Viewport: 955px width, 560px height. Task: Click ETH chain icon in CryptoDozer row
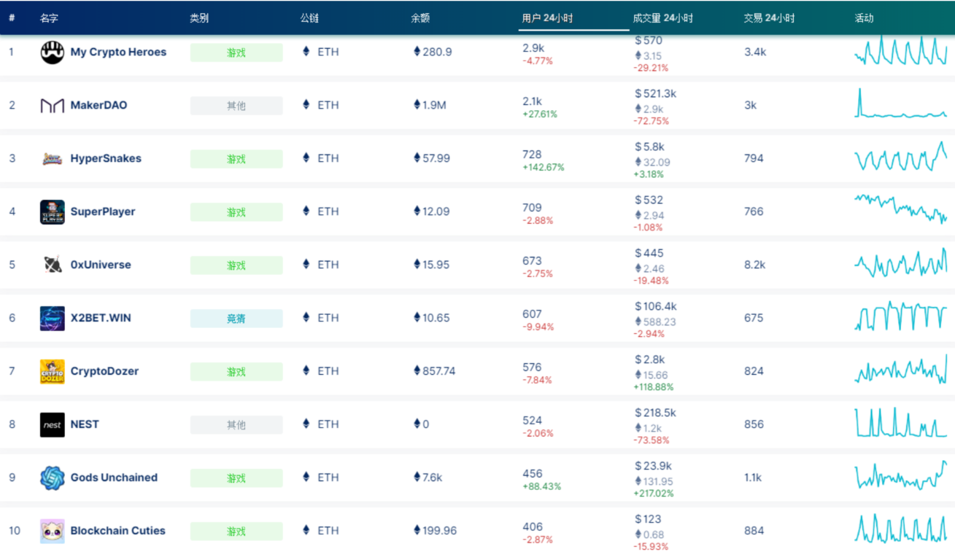tap(306, 370)
